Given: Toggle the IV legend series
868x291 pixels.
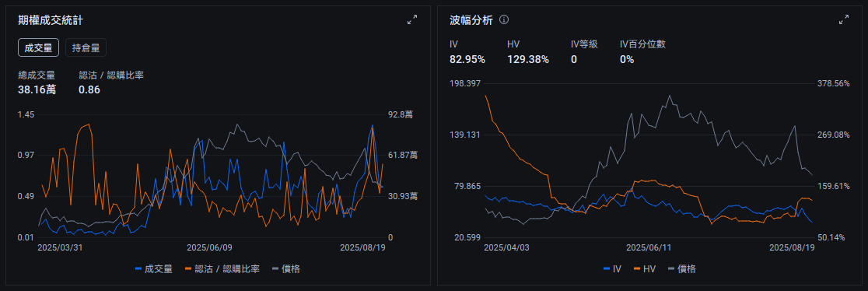Looking at the screenshot, I should 611,269.
